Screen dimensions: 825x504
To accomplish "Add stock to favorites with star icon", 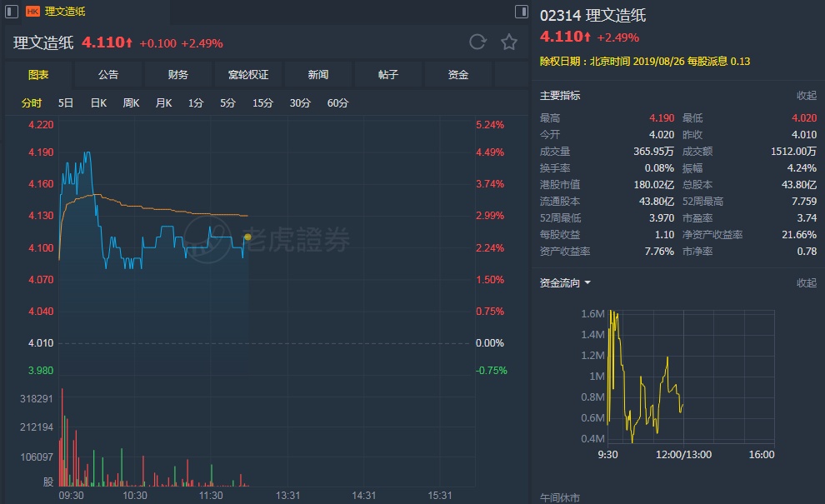I will click(x=509, y=42).
